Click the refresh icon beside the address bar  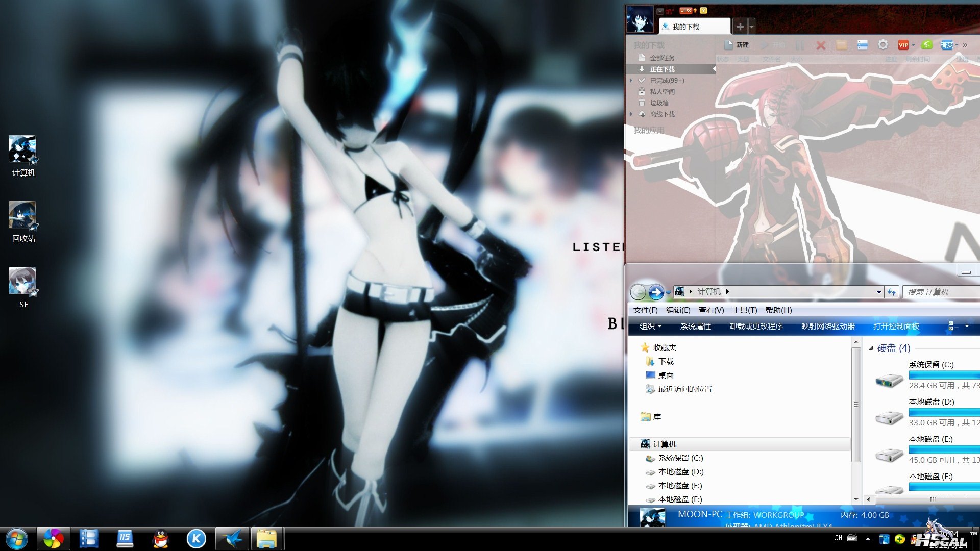tap(892, 292)
